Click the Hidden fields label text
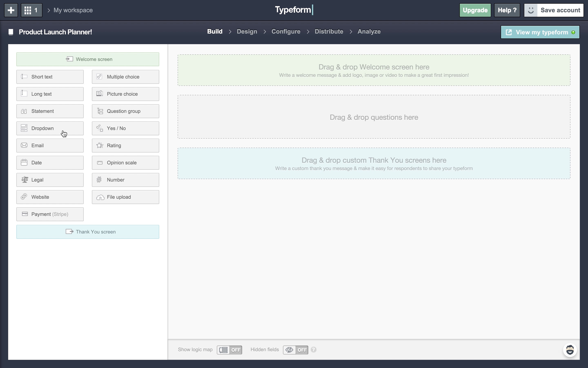 265,350
